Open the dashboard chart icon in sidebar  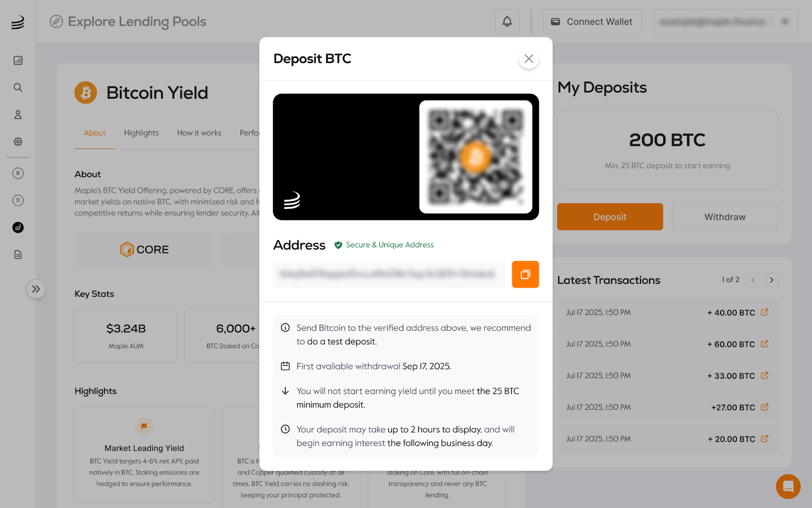(x=18, y=60)
